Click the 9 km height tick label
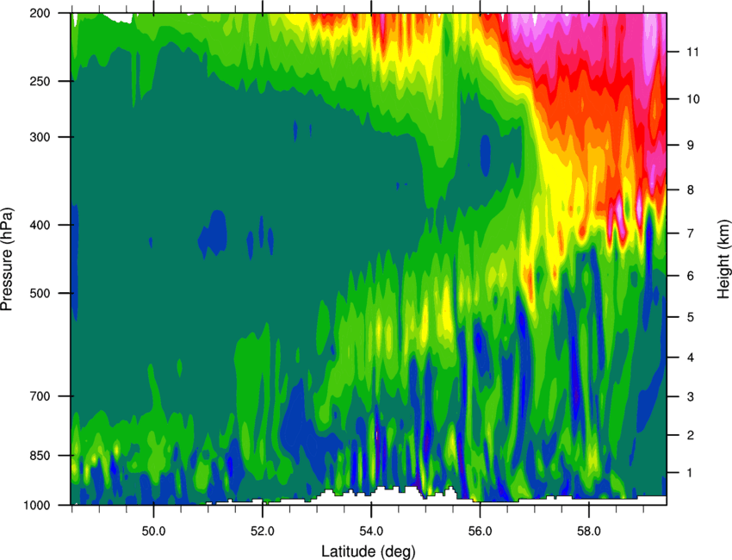The width and height of the screenshot is (732, 560). [691, 146]
